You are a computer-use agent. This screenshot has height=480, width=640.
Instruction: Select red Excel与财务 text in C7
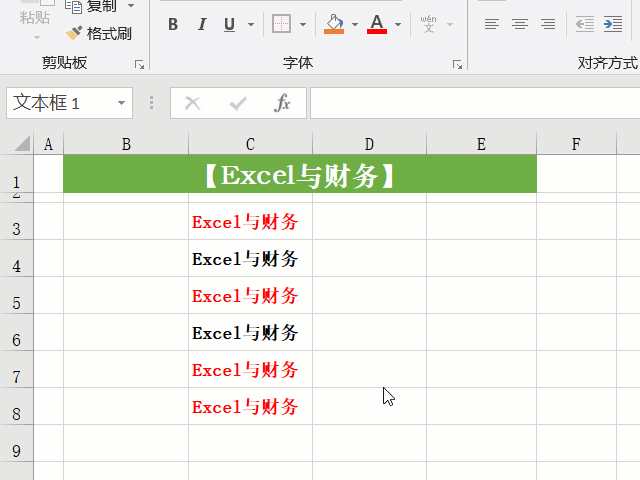pyautogui.click(x=245, y=370)
